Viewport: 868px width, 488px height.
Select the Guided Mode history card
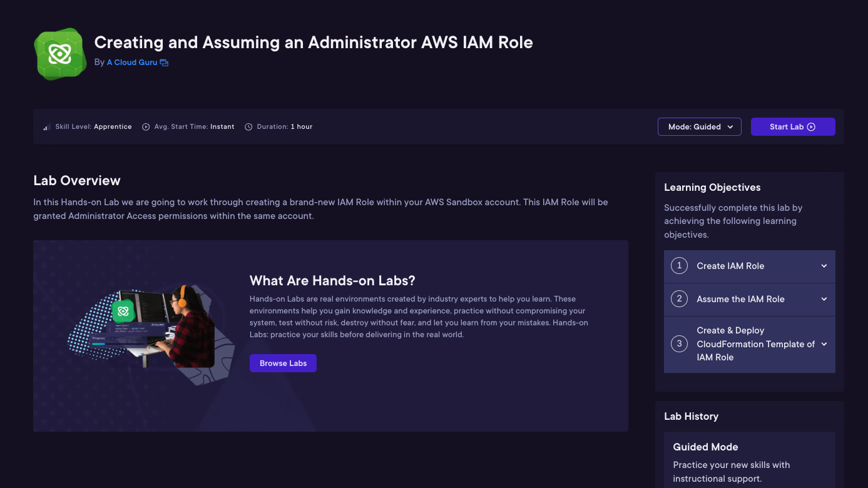pyautogui.click(x=749, y=460)
